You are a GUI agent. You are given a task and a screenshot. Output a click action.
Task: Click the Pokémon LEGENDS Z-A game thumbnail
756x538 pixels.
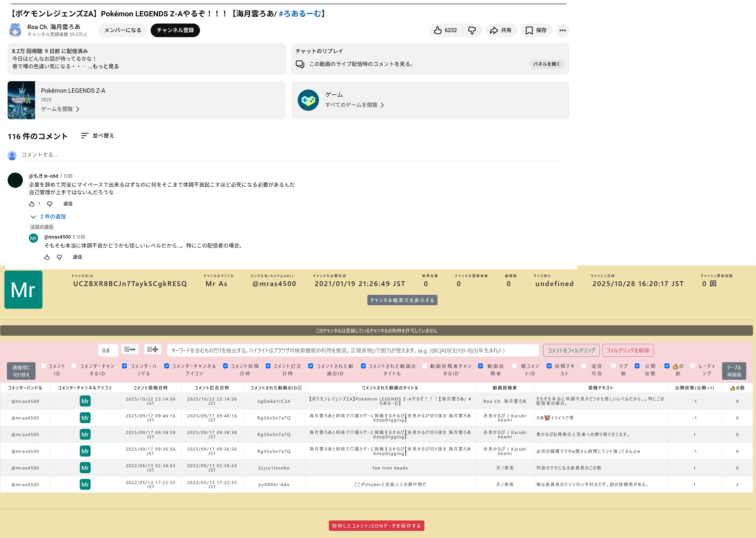21,100
